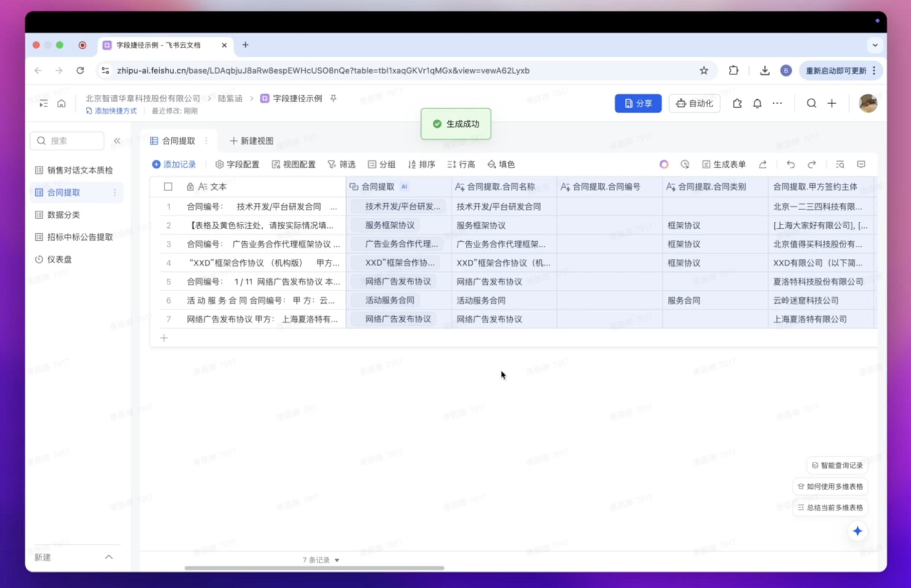Click the blue 分享 button
Screen dimensions: 911x588
[638, 104]
